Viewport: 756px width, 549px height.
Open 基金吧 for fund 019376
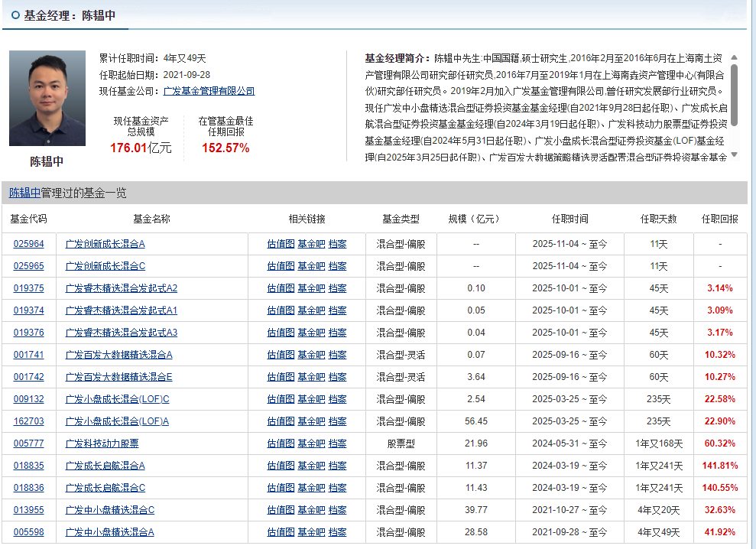[x=311, y=333]
